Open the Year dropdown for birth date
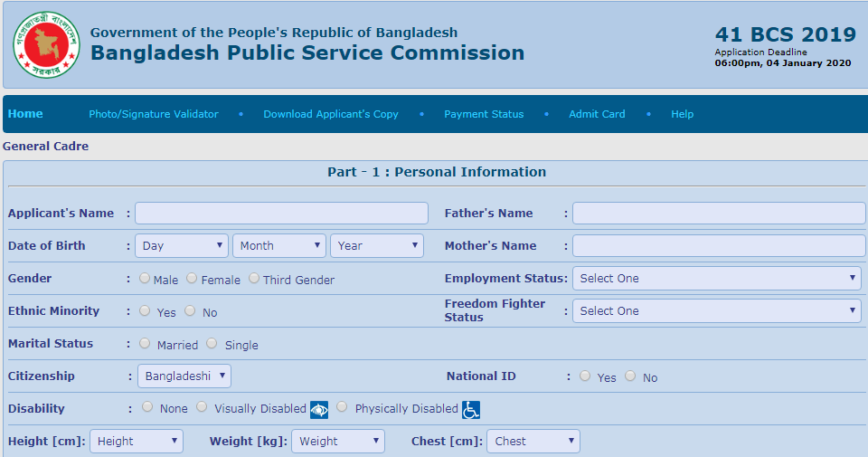Screen dimensions: 868x457 [x=377, y=246]
